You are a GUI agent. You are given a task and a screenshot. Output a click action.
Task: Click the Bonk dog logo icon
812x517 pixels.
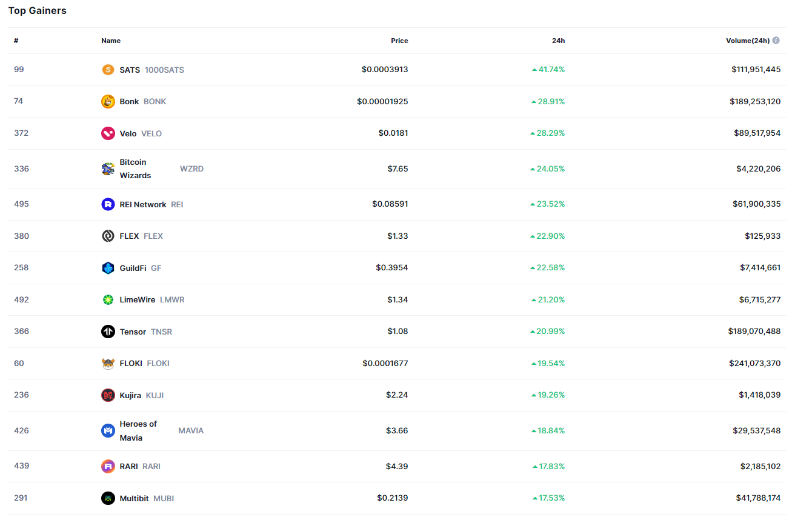[x=108, y=101]
